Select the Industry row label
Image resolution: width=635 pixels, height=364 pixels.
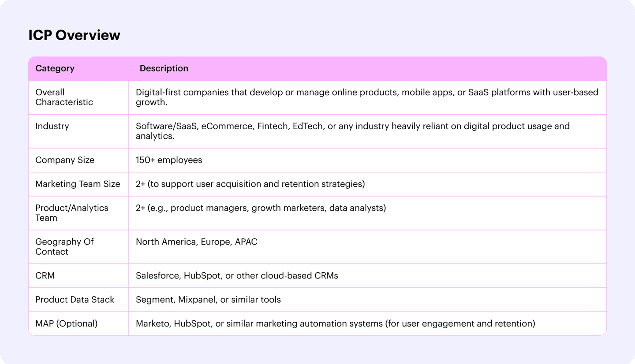coord(52,126)
